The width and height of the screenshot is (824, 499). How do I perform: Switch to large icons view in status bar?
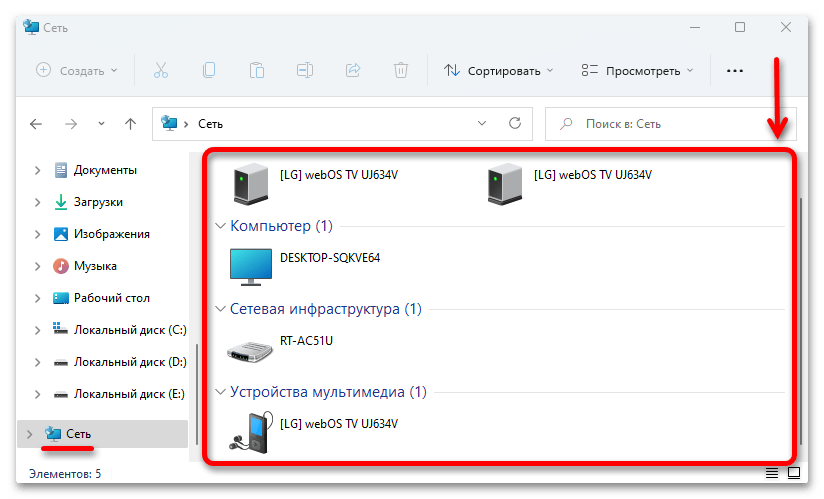coord(794,473)
